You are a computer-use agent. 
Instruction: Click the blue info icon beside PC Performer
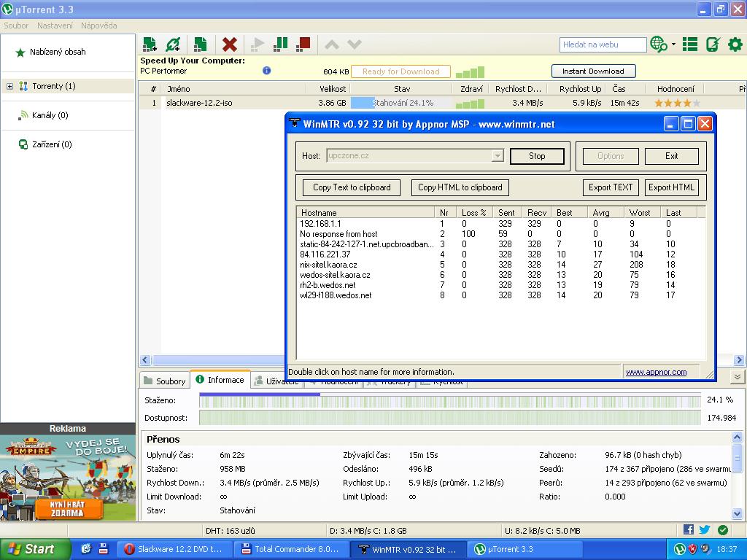[267, 71]
